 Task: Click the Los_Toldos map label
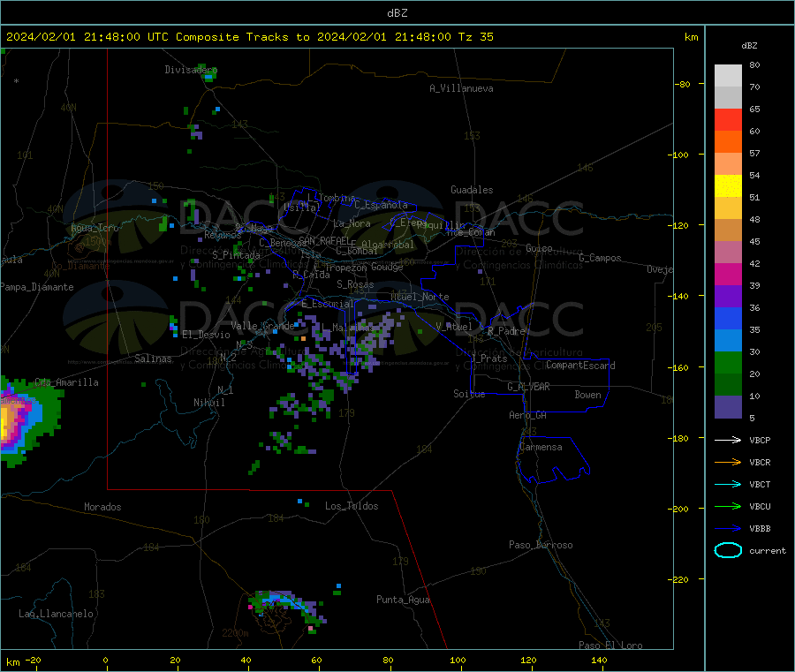click(x=352, y=506)
